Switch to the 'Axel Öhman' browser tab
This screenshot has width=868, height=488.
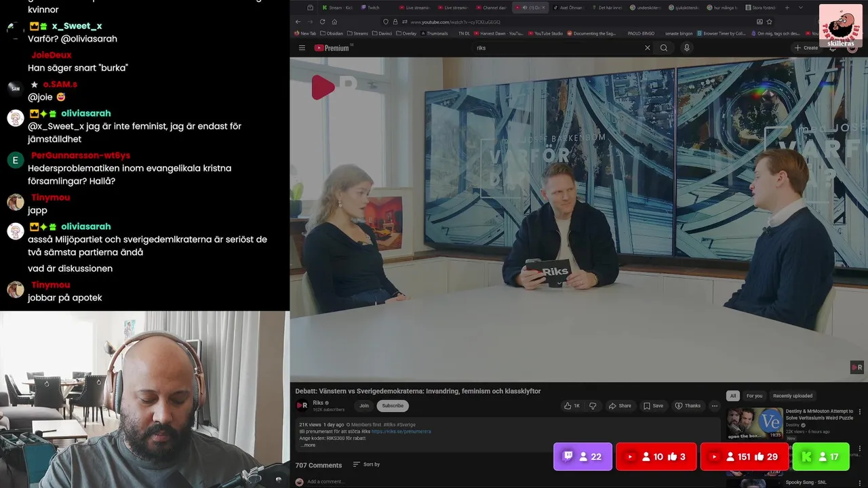568,7
